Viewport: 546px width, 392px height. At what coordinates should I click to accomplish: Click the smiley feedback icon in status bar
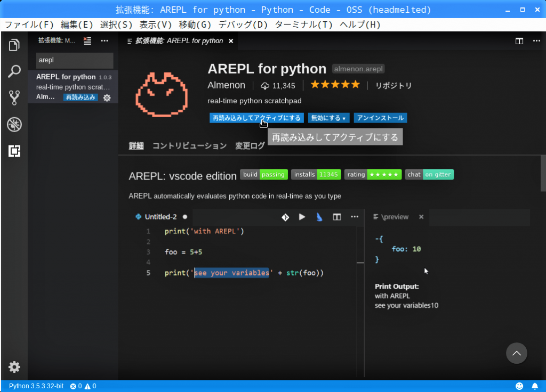(x=519, y=386)
